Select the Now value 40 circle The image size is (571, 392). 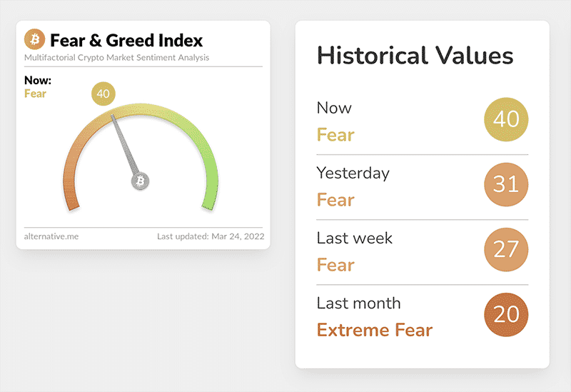click(506, 119)
